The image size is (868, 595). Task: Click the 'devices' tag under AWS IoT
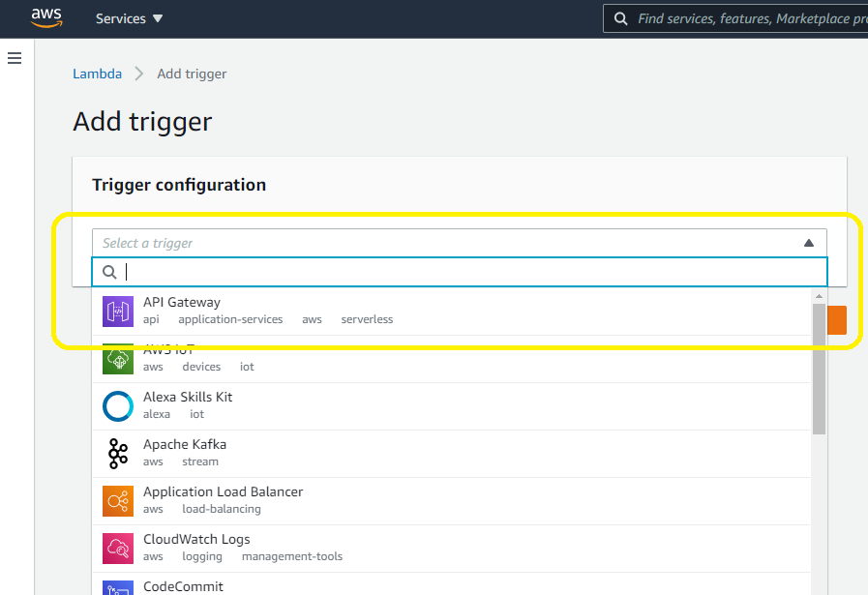[201, 367]
